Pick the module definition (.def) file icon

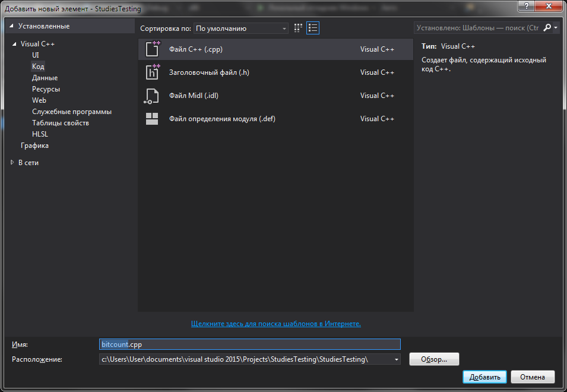(x=153, y=119)
